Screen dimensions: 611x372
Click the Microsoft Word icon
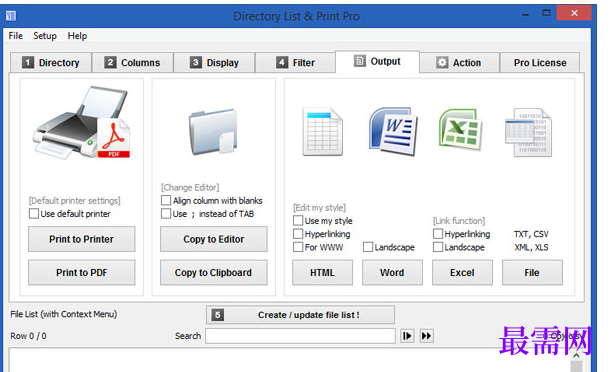393,131
